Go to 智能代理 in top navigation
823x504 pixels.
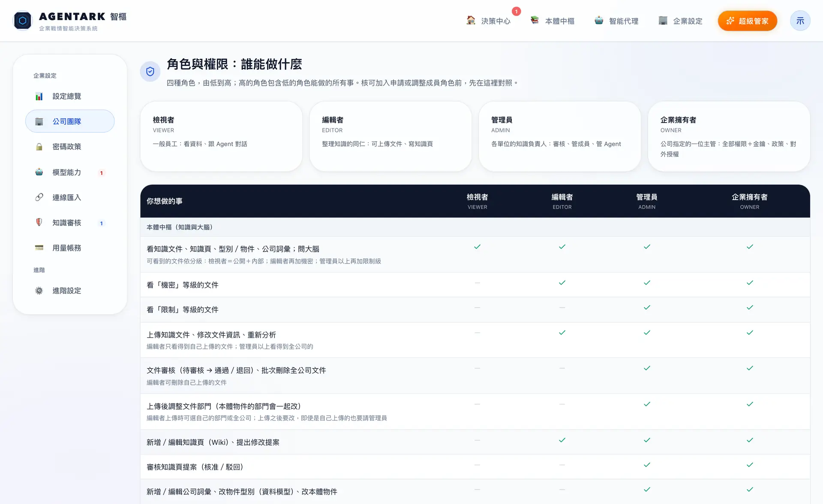tap(616, 21)
